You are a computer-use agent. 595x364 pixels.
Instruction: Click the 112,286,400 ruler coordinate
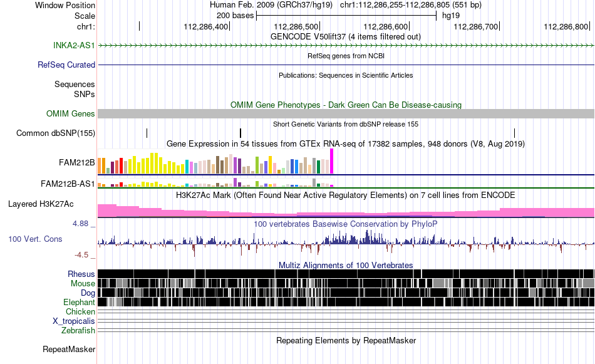coord(206,26)
